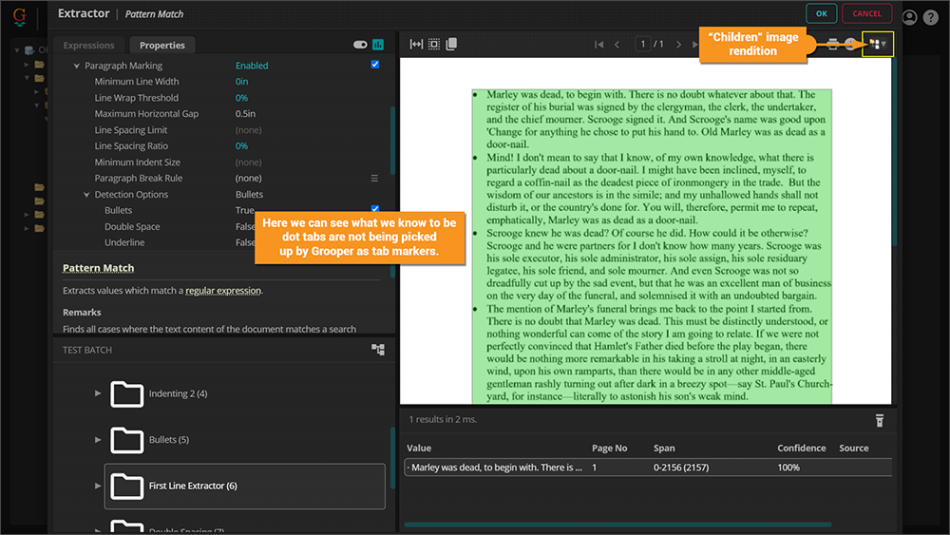Click the horizontal scrollbar under results
The image size is (950, 535).
(x=618, y=525)
